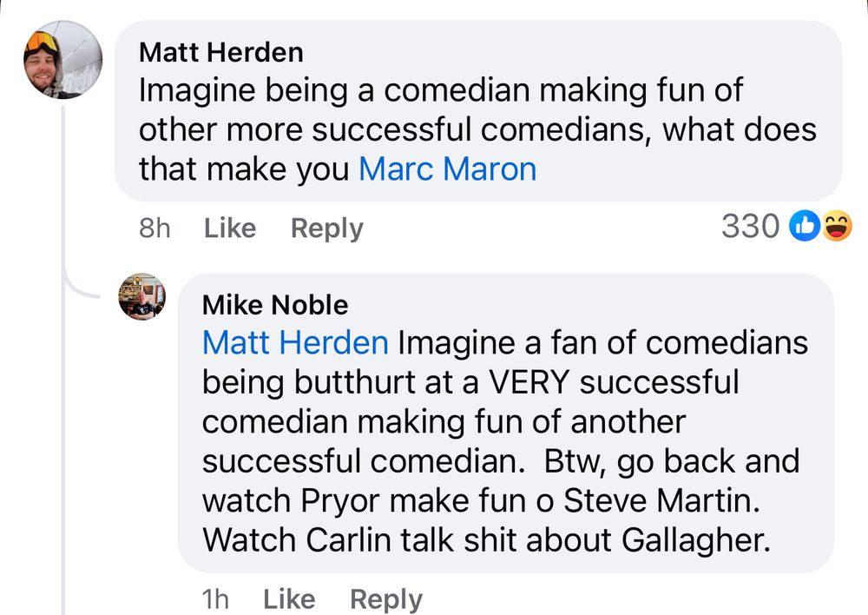Open Matt Herden's profile via his name
The width and height of the screenshot is (868, 615).
220,52
